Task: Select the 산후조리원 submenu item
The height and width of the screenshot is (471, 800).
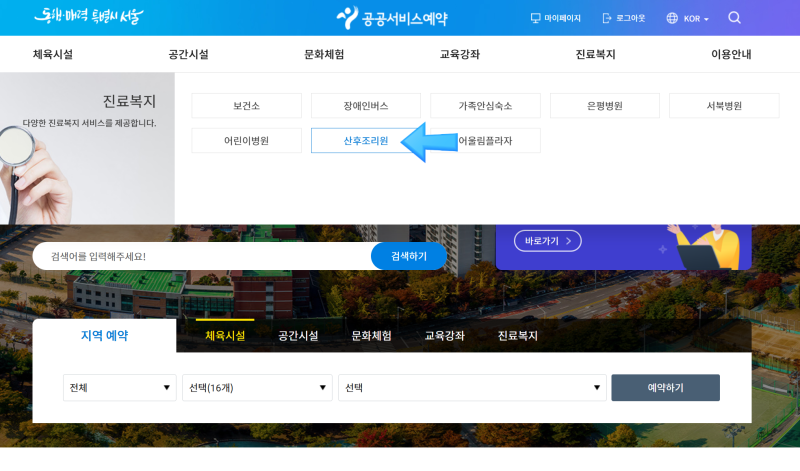Action: tap(366, 140)
